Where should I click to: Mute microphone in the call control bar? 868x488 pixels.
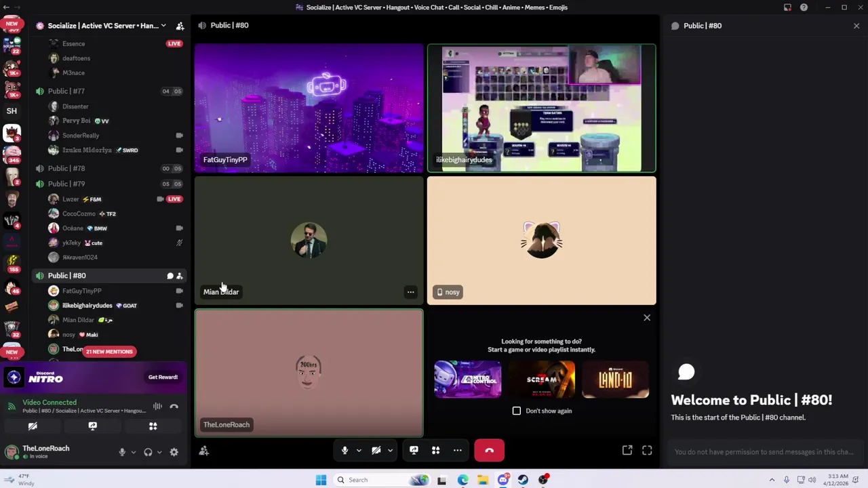click(x=344, y=450)
